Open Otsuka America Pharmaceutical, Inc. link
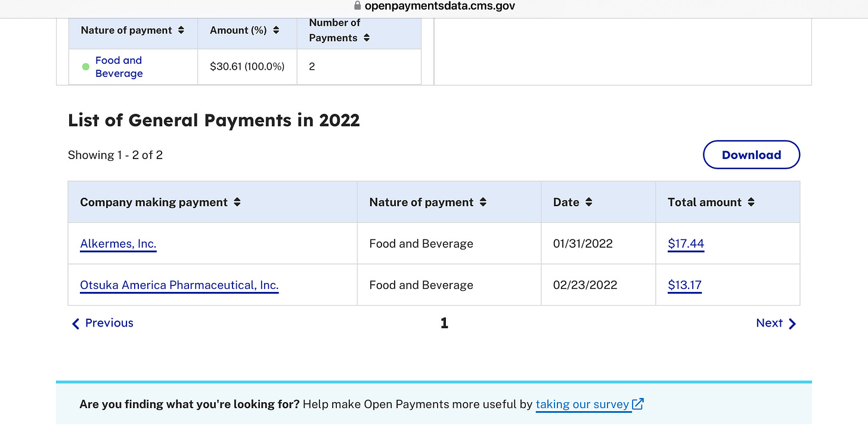Image resolution: width=868 pixels, height=448 pixels. coord(179,285)
